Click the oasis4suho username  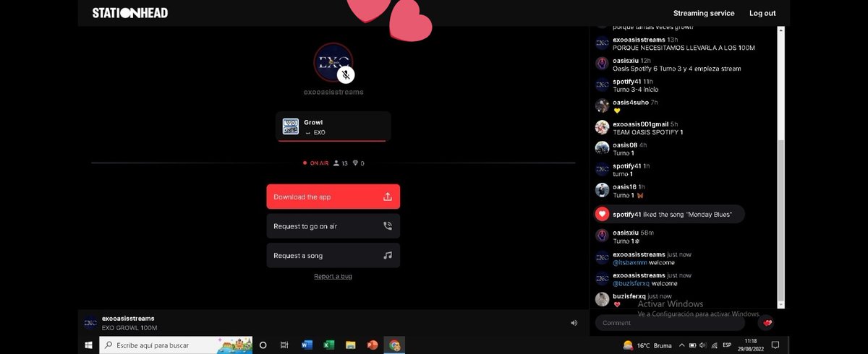point(629,102)
